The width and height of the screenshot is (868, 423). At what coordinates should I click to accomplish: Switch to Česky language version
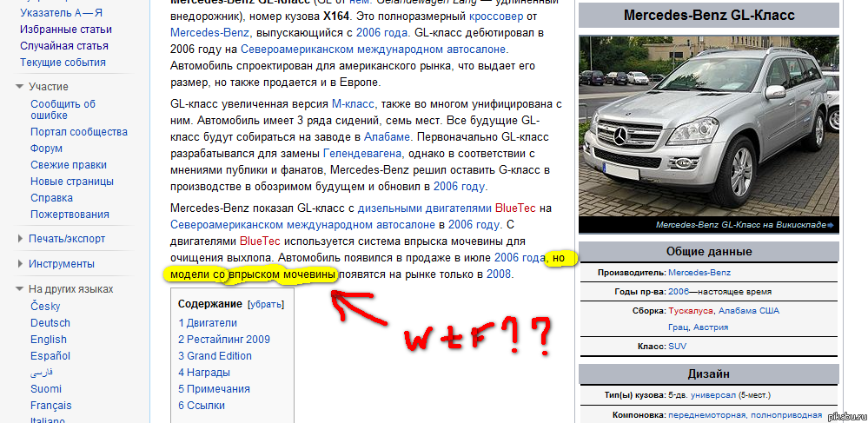(45, 307)
